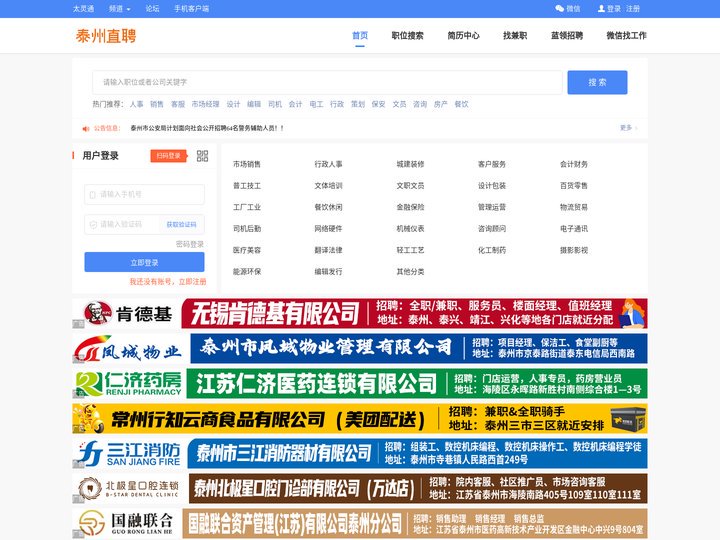Viewport: 720px width, 540px height.
Task: Select the hot keyword 会计
Action: click(x=295, y=104)
